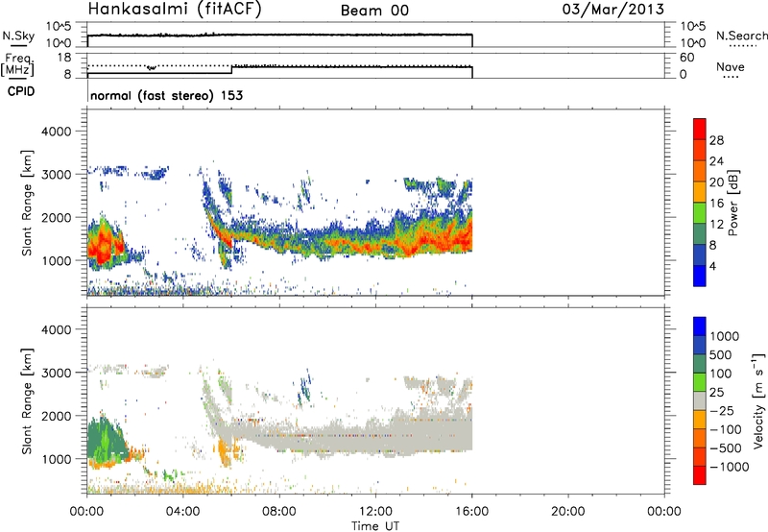Click the 08:00 time tick label
This screenshot has height=532, width=768.
(279, 511)
